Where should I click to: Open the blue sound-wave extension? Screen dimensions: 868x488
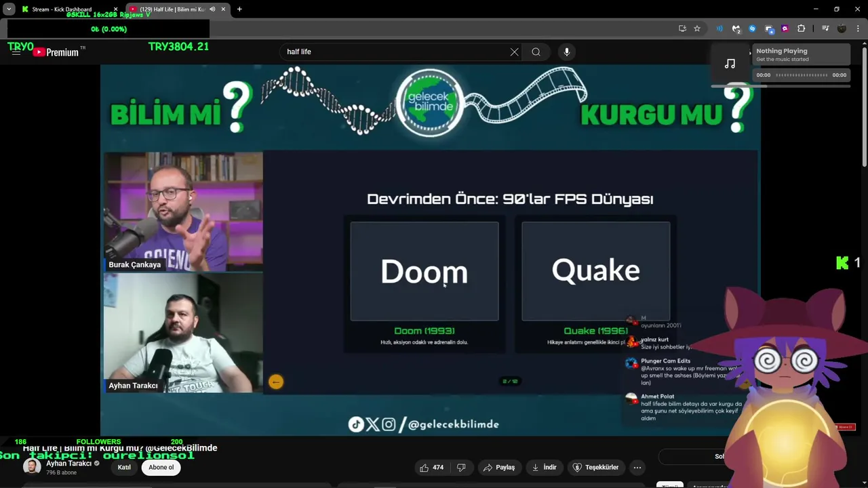pyautogui.click(x=719, y=28)
